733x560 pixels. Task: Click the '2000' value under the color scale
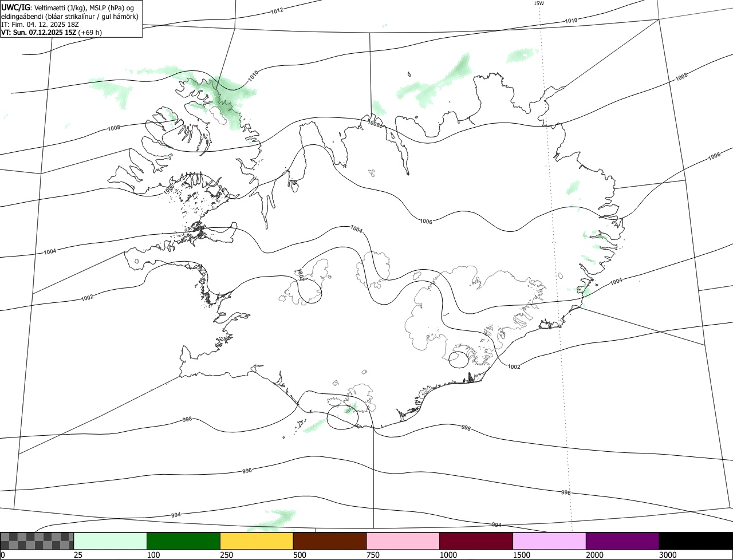[596, 555]
